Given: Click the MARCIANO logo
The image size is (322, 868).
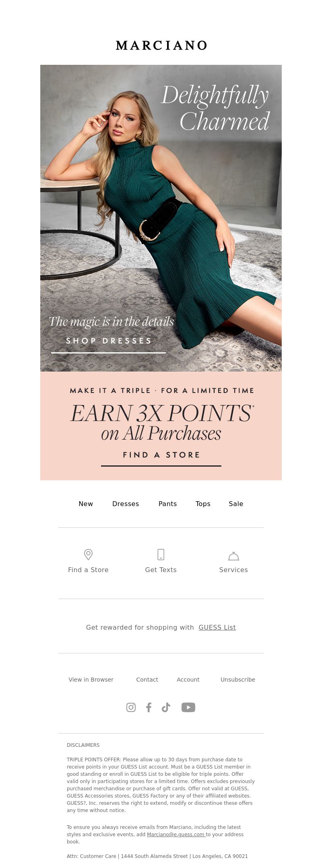Looking at the screenshot, I should [x=161, y=45].
